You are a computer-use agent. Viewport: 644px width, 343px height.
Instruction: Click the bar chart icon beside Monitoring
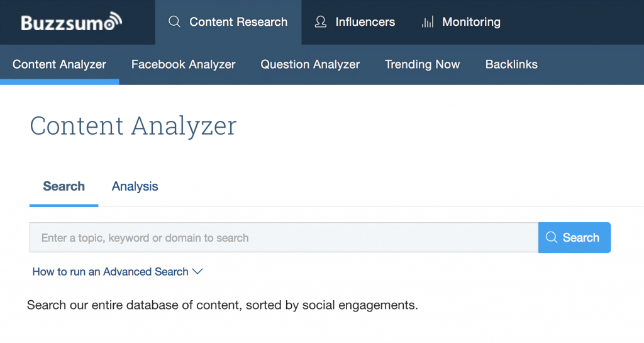pyautogui.click(x=428, y=22)
